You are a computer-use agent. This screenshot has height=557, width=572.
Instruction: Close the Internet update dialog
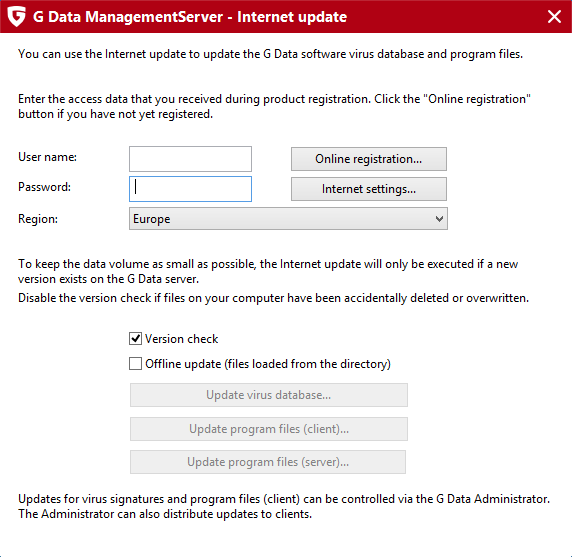(554, 16)
